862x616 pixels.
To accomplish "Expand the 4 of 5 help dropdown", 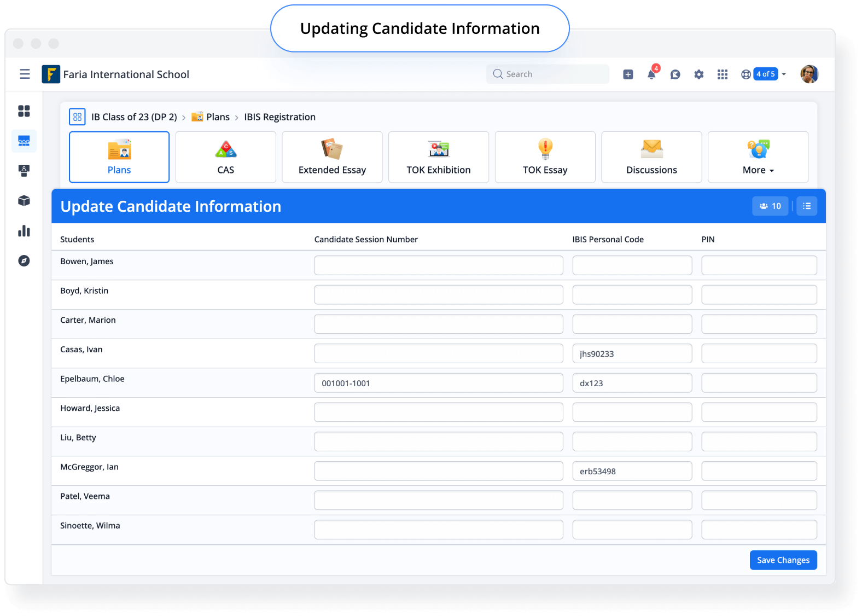I will 765,74.
